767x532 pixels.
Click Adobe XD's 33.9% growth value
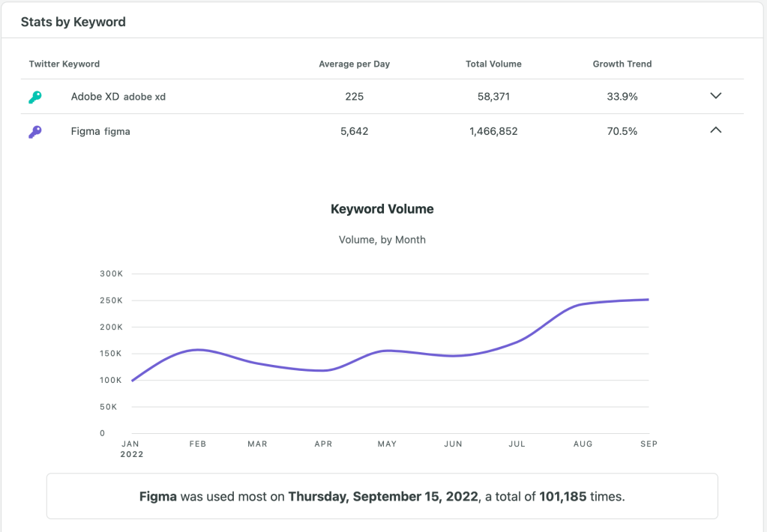pyautogui.click(x=622, y=97)
